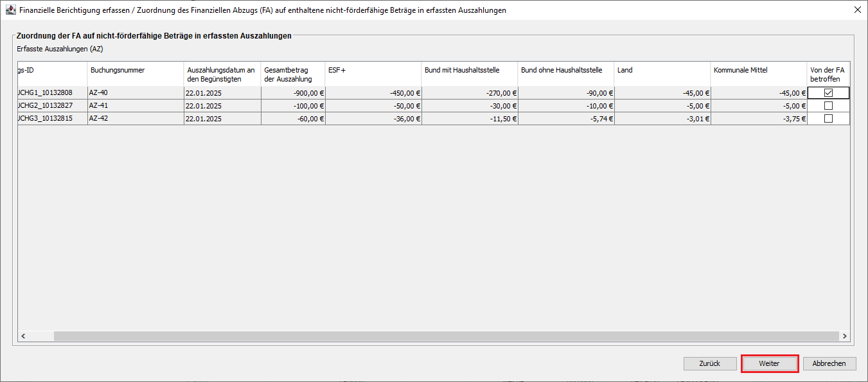Screen dimensions: 868x382
Task: Click the horizontal scrollbar thumb
Action: click(x=447, y=336)
